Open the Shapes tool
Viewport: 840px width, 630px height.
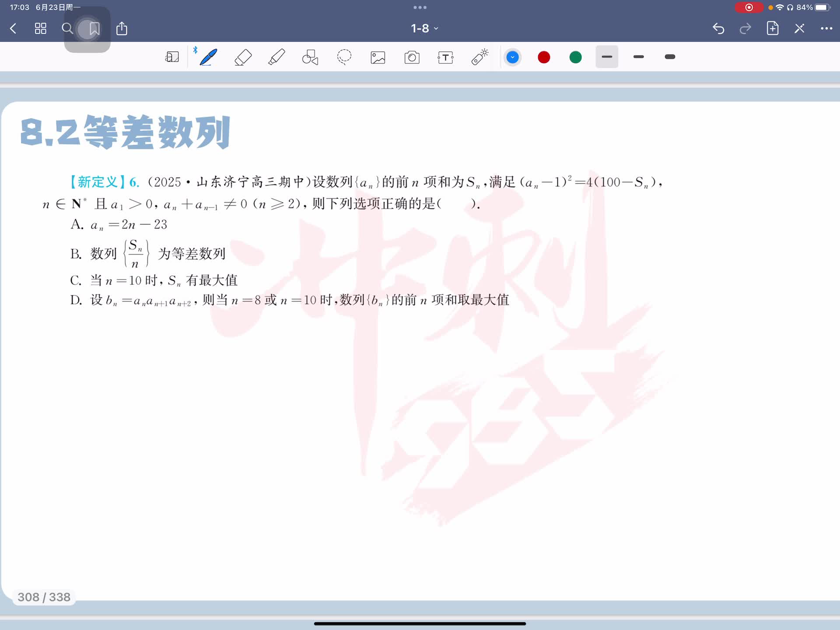[310, 57]
